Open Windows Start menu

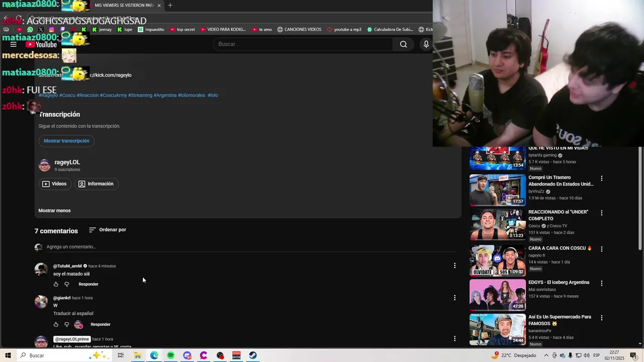point(8,355)
